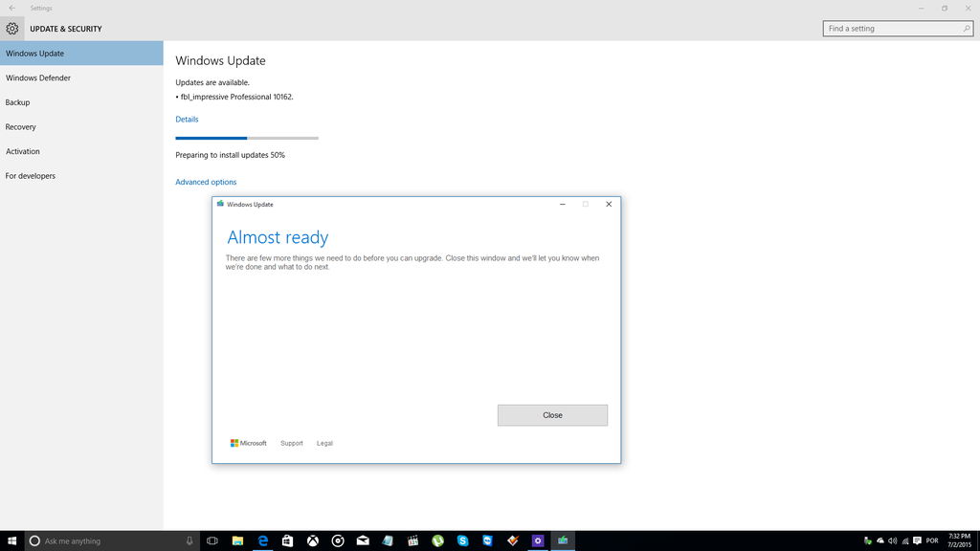Click the Cortana circle icon
This screenshot has height=551, width=980.
click(x=35, y=541)
